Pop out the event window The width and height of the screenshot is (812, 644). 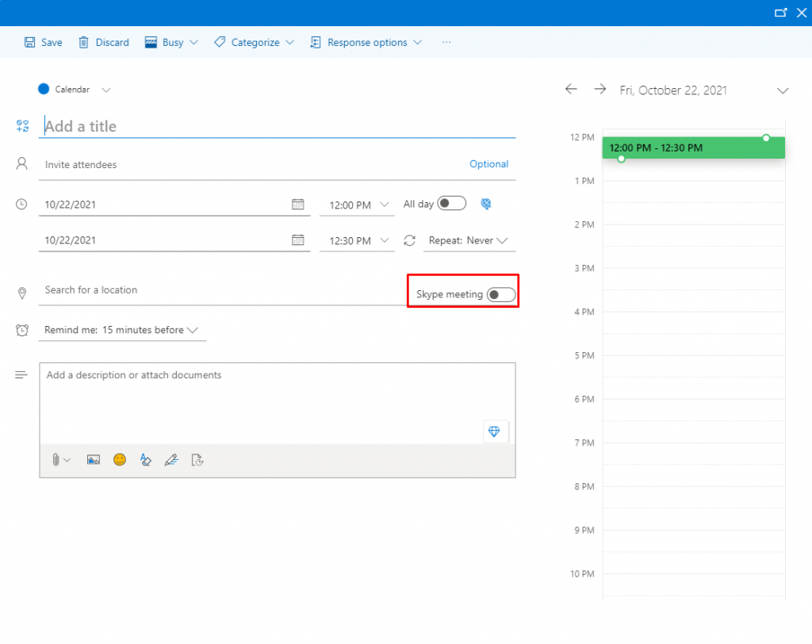click(x=780, y=13)
